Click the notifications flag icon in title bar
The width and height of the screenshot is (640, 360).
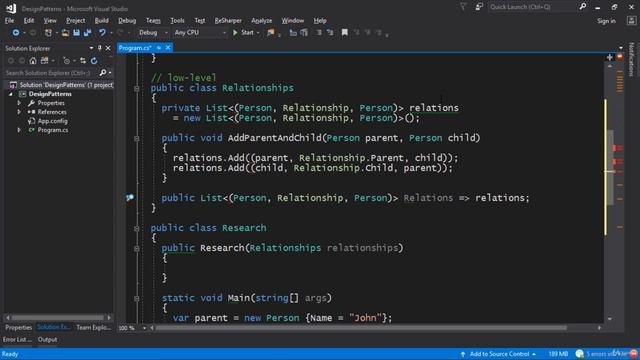(x=463, y=7)
